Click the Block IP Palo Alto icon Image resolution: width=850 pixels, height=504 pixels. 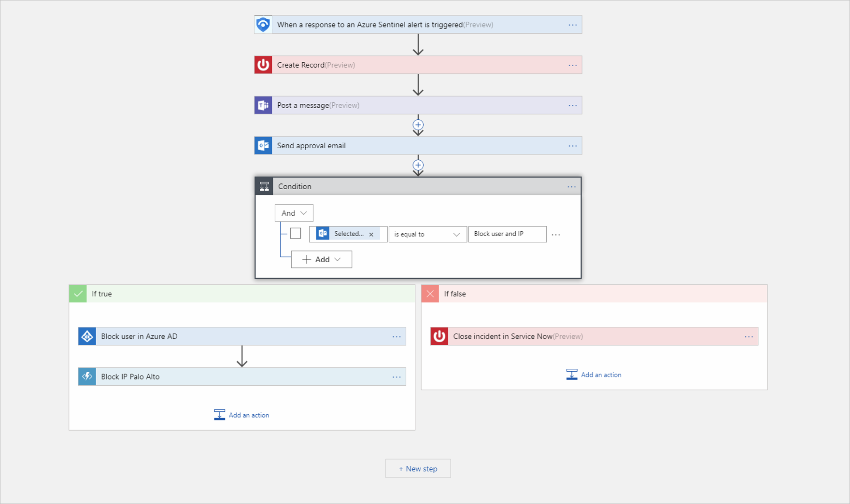87,377
